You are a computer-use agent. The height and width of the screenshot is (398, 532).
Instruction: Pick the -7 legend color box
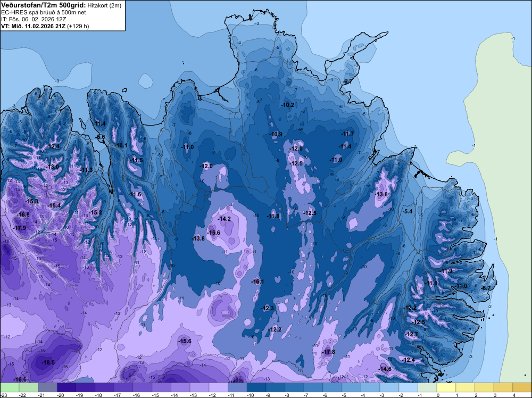313,387
